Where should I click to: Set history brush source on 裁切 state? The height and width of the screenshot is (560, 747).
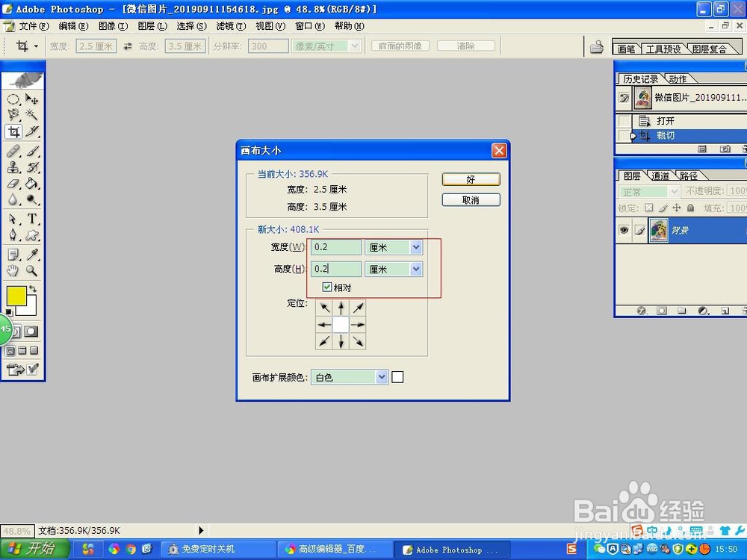(624, 136)
